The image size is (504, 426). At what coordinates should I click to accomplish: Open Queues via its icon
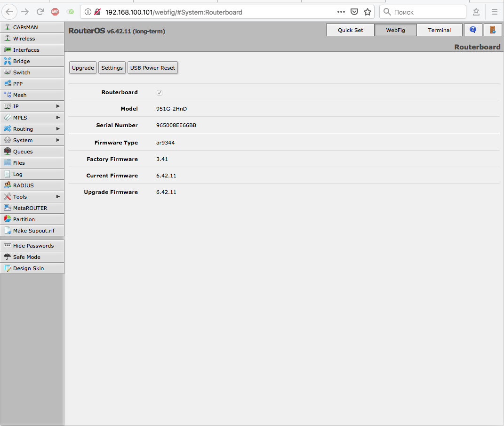[x=7, y=152]
